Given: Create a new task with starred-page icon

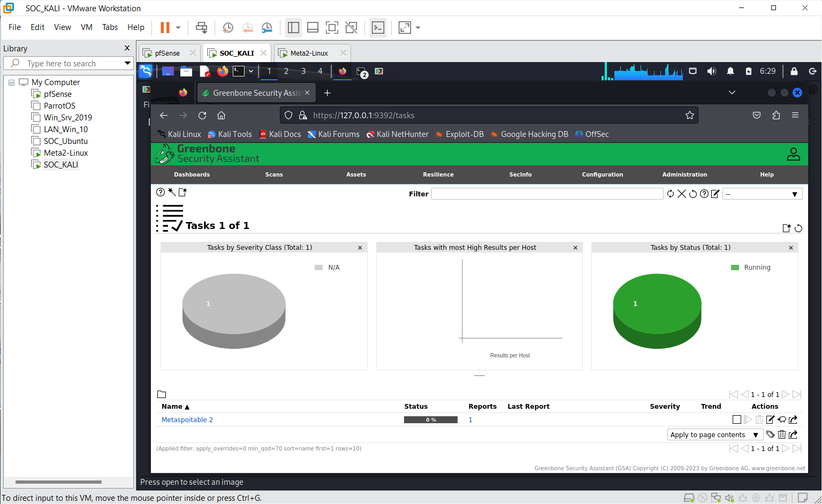Looking at the screenshot, I should pyautogui.click(x=182, y=192).
